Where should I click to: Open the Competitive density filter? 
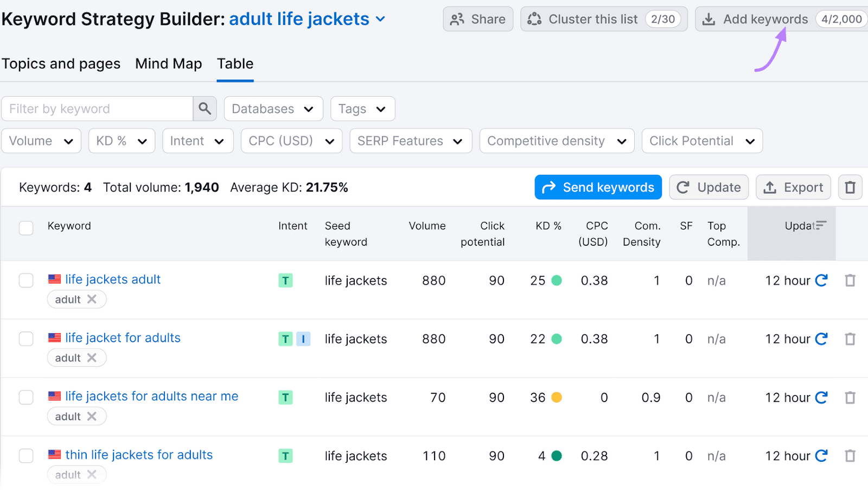557,141
